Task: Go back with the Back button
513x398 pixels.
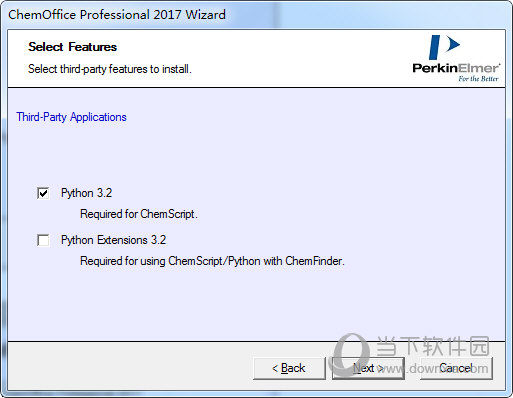Action: coord(289,368)
